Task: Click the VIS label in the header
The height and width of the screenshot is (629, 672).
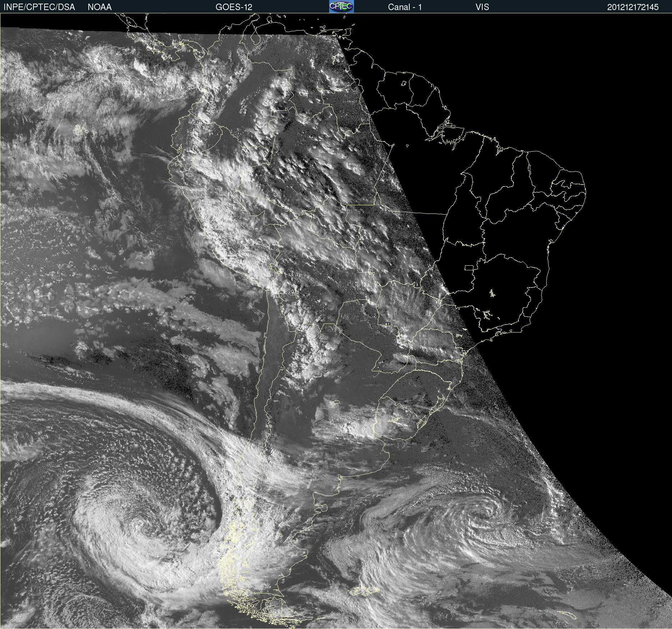Action: [482, 7]
